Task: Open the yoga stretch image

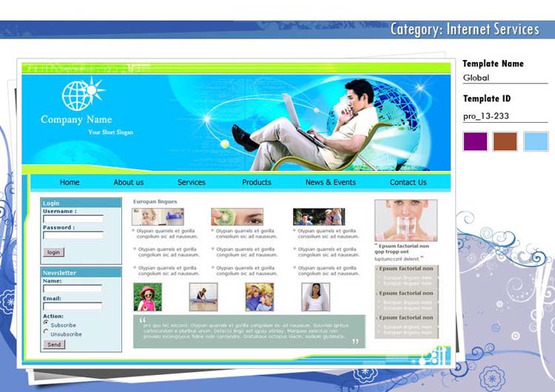Action: pyautogui.click(x=203, y=297)
